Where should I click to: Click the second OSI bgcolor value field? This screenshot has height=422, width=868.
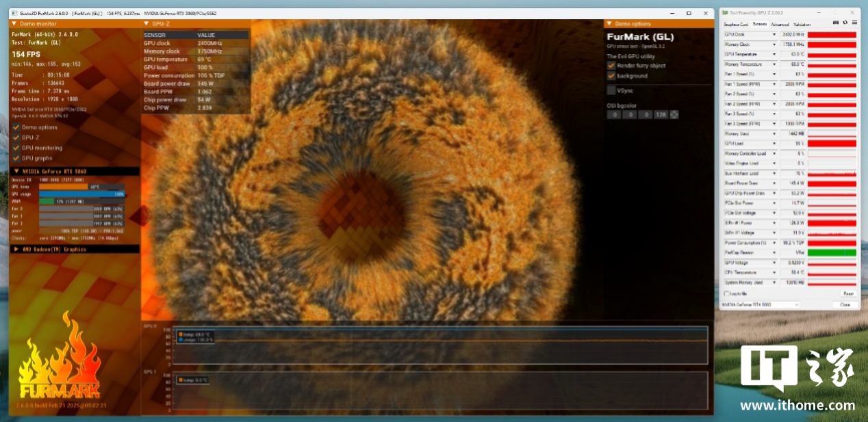[630, 114]
